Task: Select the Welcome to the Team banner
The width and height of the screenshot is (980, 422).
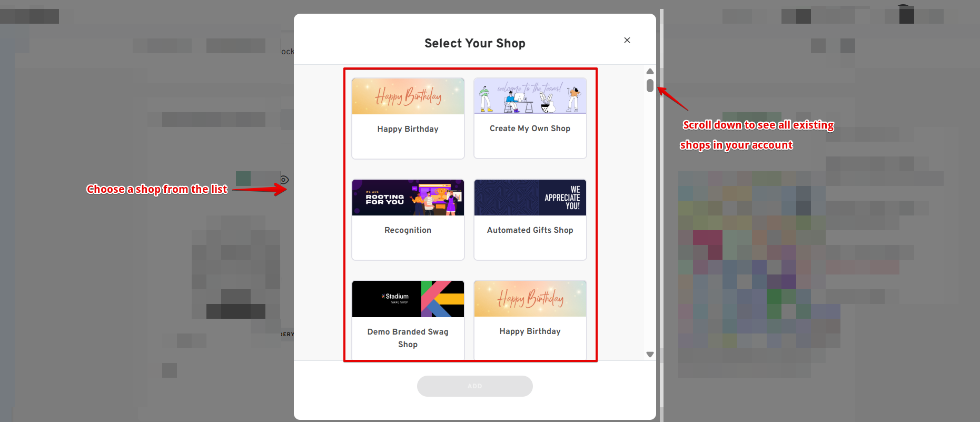Action: coord(530,96)
